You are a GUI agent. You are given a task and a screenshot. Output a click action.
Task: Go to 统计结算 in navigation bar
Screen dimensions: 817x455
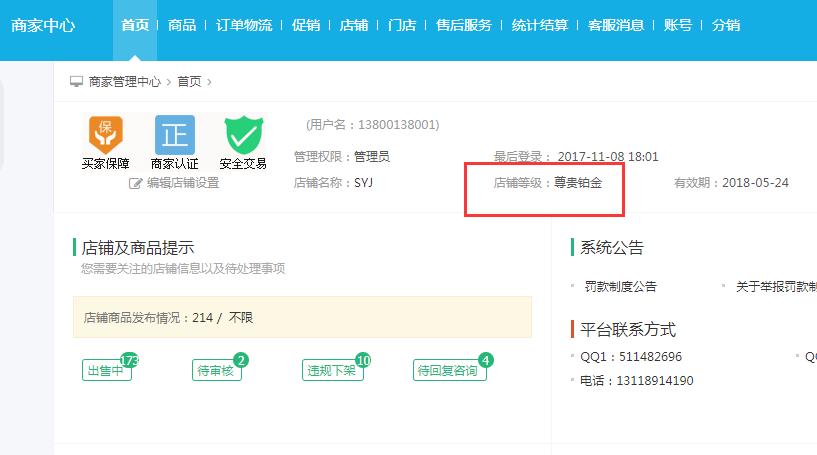[539, 25]
